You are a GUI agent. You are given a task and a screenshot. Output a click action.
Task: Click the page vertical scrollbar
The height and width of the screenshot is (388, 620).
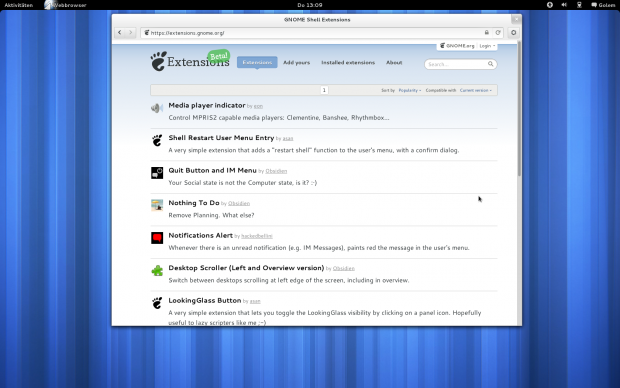(519, 110)
